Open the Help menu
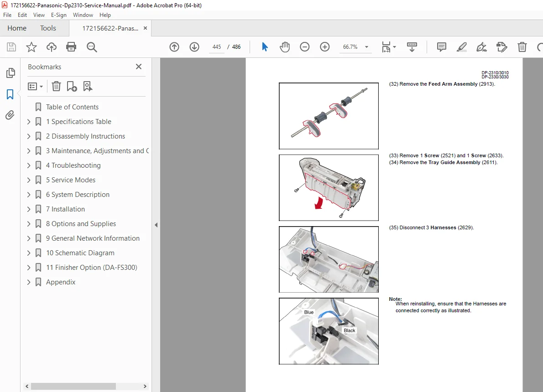Screen dimensions: 543x392 pos(105,15)
